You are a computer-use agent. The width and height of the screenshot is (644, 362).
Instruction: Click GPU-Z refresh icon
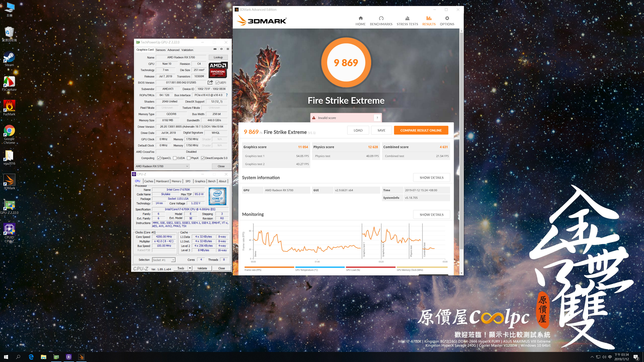(221, 49)
